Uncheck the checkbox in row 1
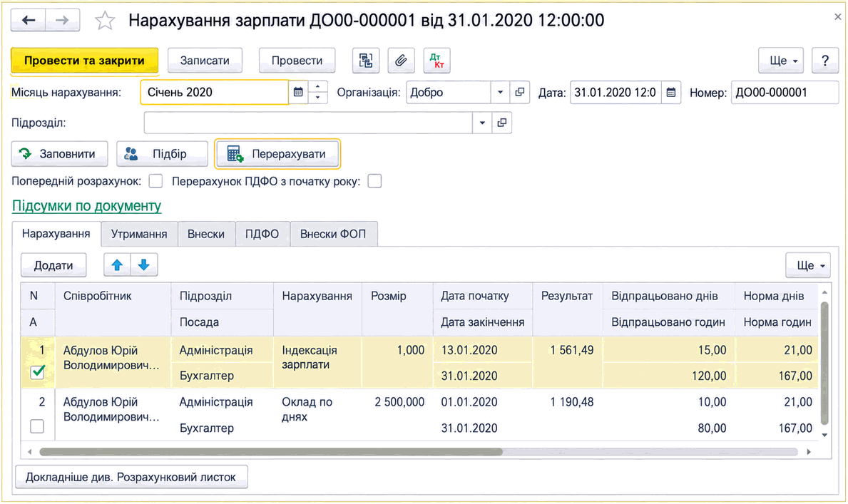The image size is (848, 504). click(37, 372)
